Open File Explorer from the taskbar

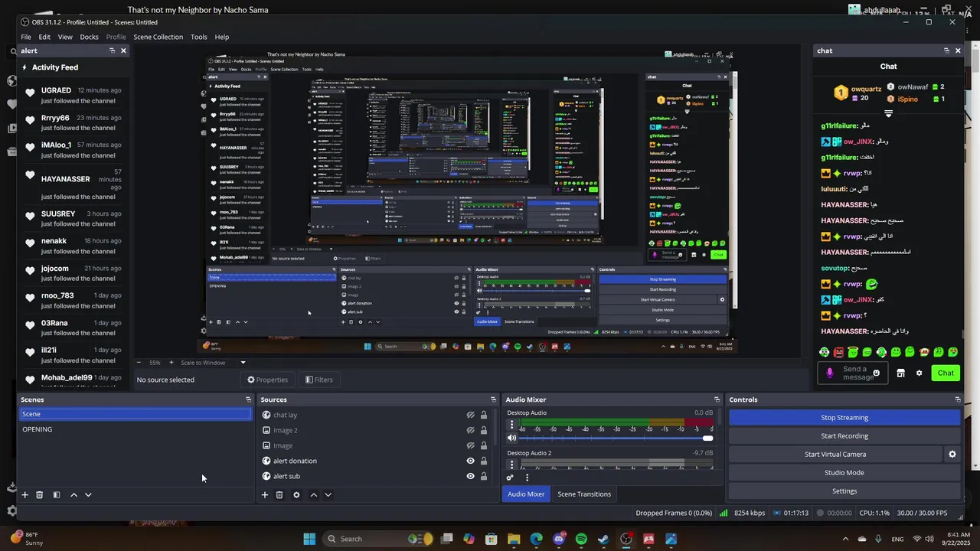[514, 539]
